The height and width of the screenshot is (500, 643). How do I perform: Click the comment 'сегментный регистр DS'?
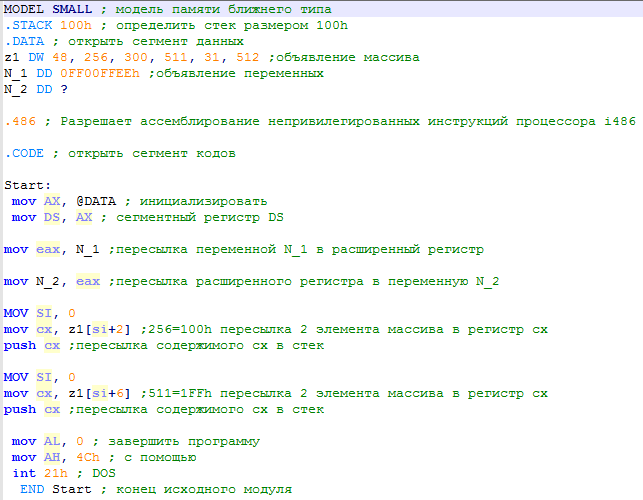click(200, 217)
